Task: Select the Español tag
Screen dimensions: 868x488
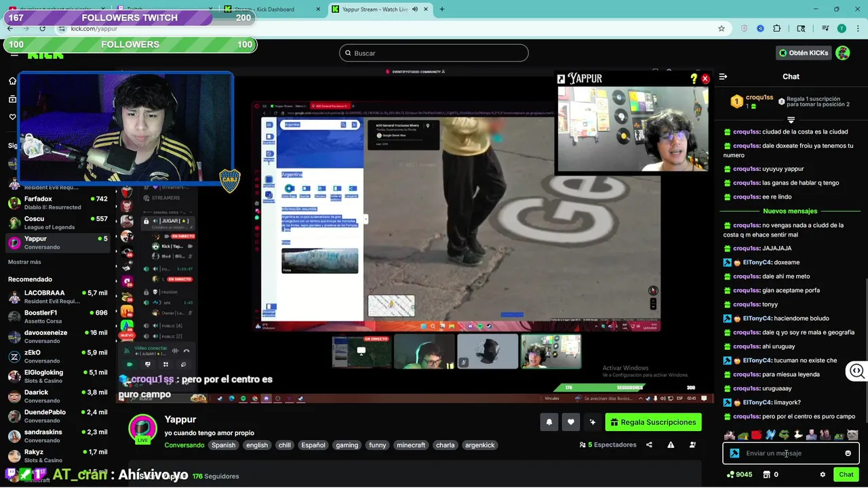Action: click(313, 445)
